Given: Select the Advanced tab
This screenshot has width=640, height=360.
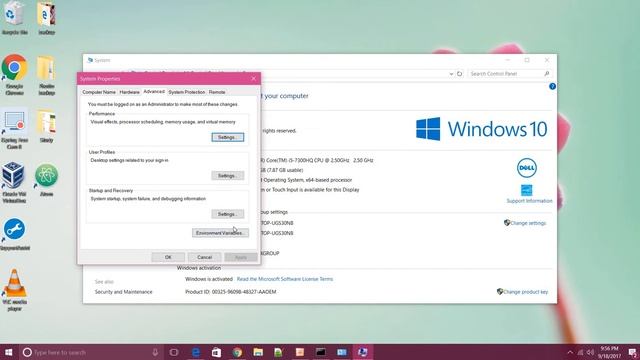Looking at the screenshot, I should click(154, 92).
